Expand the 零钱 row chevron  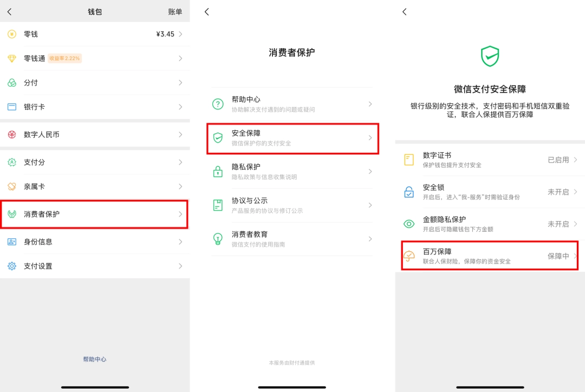coord(180,34)
